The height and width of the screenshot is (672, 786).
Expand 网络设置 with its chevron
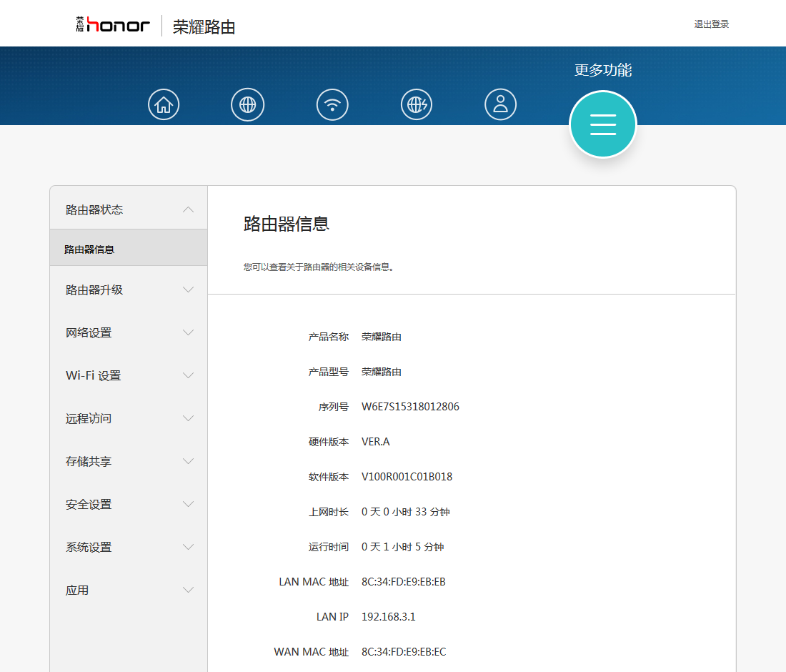coord(188,332)
